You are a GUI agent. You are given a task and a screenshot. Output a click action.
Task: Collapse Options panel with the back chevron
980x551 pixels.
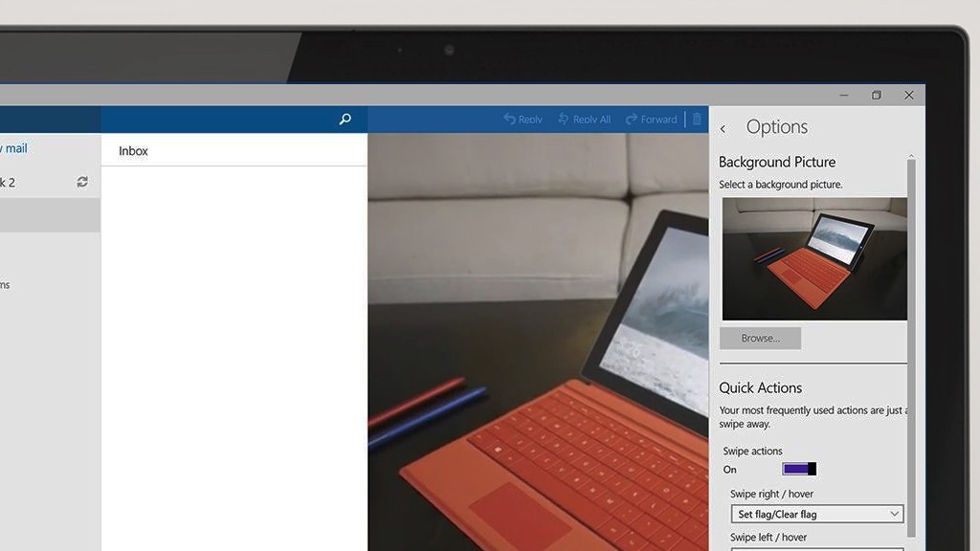coord(724,127)
